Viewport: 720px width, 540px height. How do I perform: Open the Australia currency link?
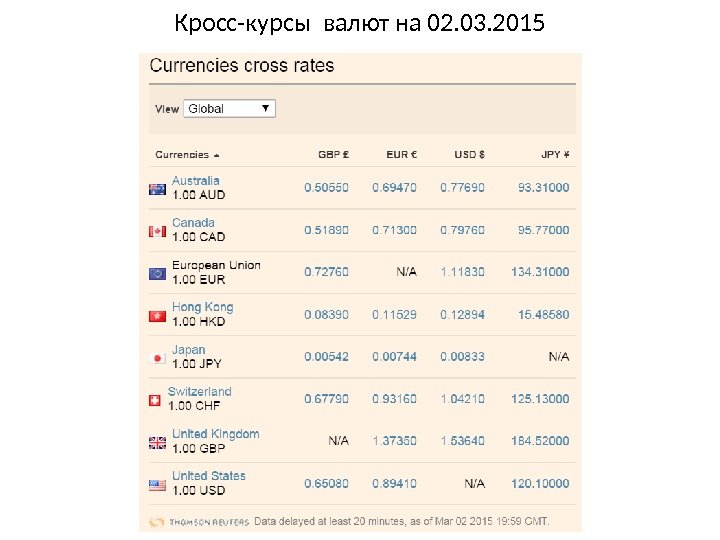(196, 181)
